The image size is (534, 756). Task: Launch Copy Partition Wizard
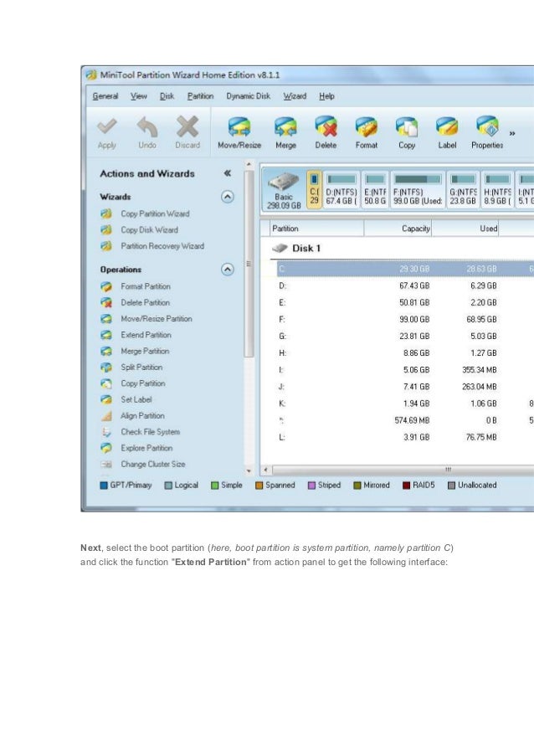[x=145, y=213]
